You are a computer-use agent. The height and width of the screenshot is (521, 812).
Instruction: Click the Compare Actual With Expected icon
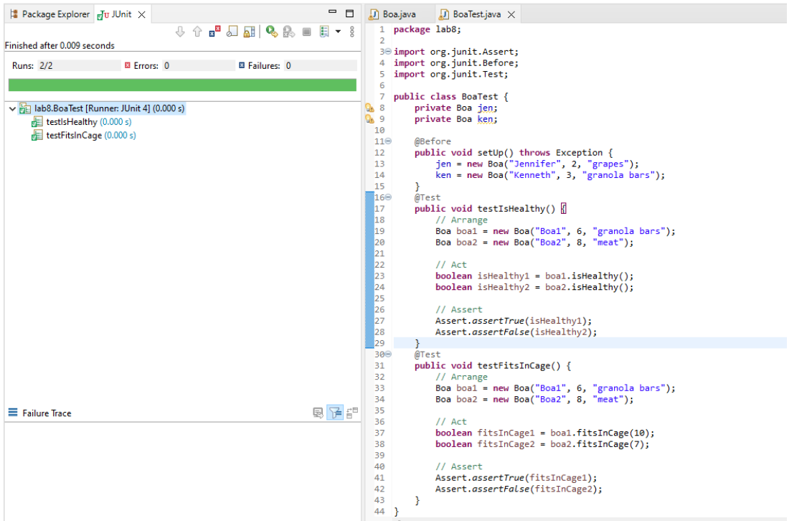pos(352,413)
